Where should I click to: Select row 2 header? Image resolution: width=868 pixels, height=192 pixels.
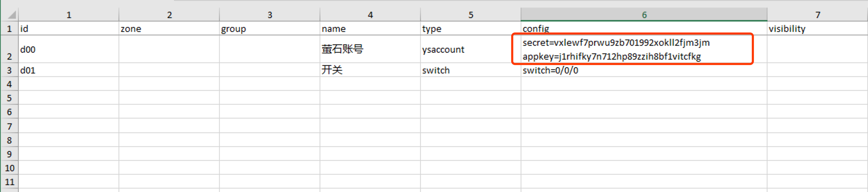coord(9,49)
